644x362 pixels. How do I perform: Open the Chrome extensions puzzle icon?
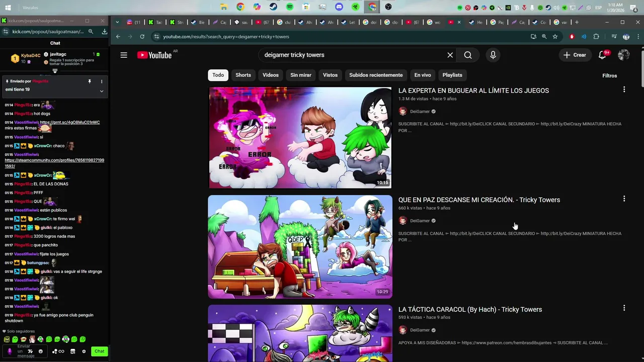tap(596, 37)
